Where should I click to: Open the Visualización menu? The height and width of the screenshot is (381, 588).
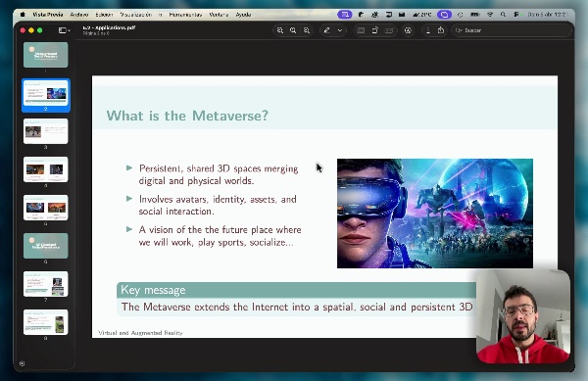tap(136, 15)
